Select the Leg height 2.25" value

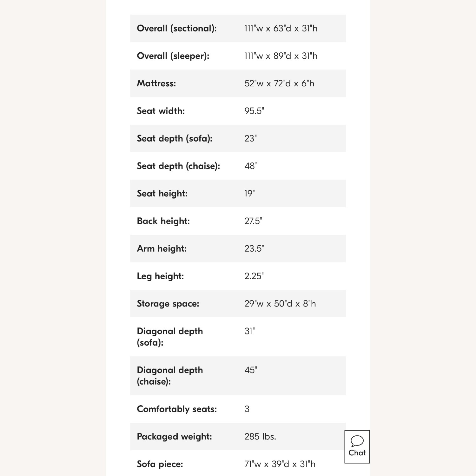[x=254, y=276]
